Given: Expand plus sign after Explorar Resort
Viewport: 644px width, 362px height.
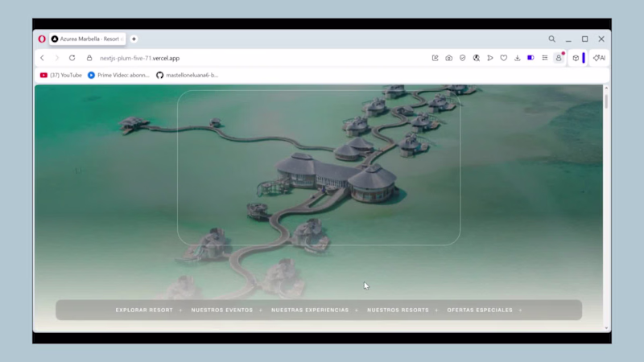Looking at the screenshot, I should 180,311.
